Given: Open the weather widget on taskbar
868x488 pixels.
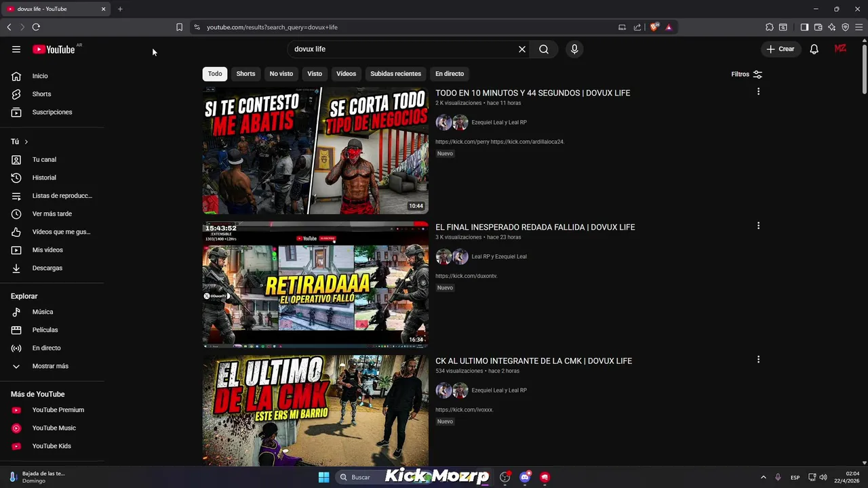Looking at the screenshot, I should 37,477.
